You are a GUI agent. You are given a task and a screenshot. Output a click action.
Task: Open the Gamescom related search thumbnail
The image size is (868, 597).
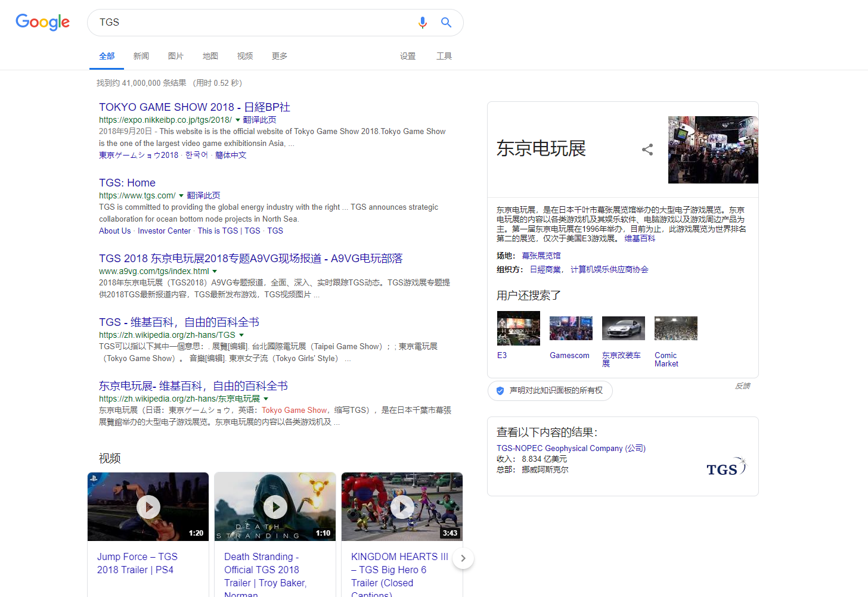pos(571,328)
